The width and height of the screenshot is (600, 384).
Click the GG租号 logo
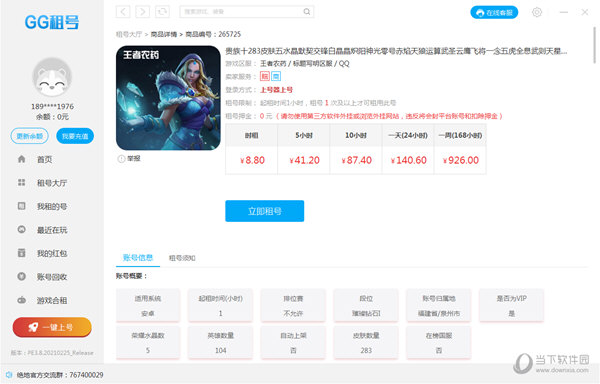point(52,22)
